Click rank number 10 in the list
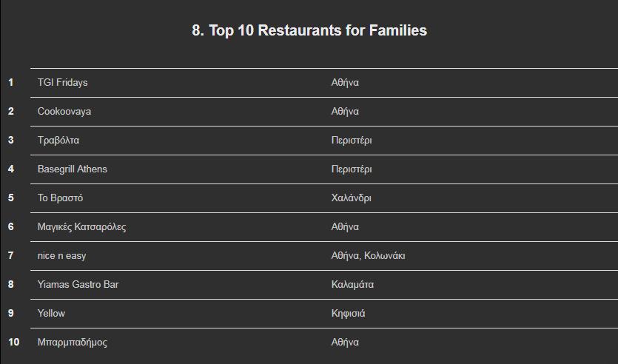 point(13,342)
